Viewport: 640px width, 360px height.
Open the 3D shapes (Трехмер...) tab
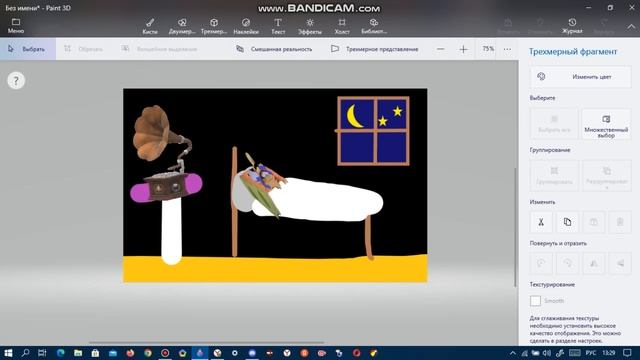[214, 26]
